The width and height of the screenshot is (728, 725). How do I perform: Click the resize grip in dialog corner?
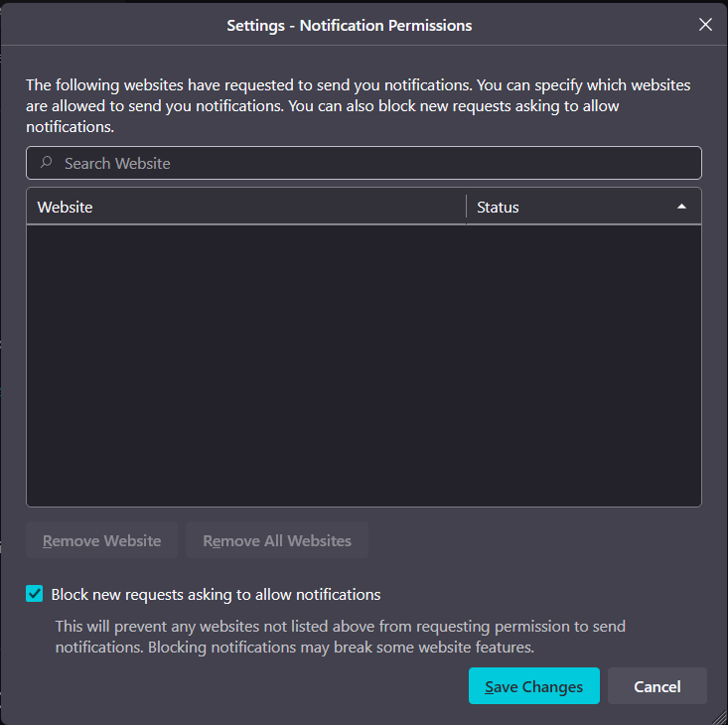(x=719, y=716)
